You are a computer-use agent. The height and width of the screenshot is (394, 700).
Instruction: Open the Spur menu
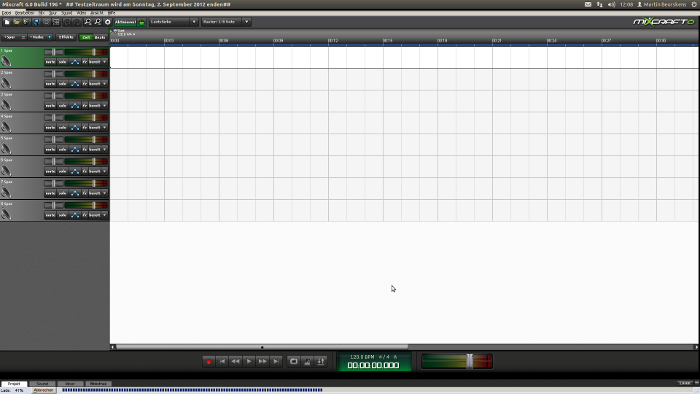click(x=53, y=13)
